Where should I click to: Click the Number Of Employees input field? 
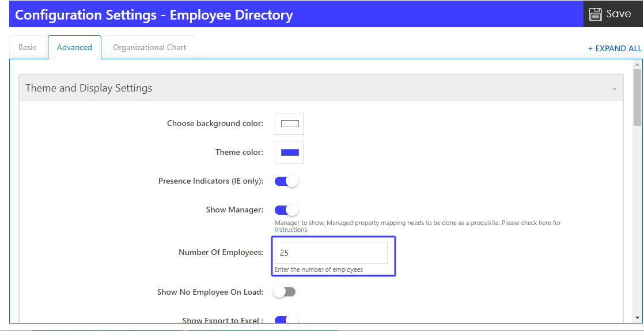point(331,253)
